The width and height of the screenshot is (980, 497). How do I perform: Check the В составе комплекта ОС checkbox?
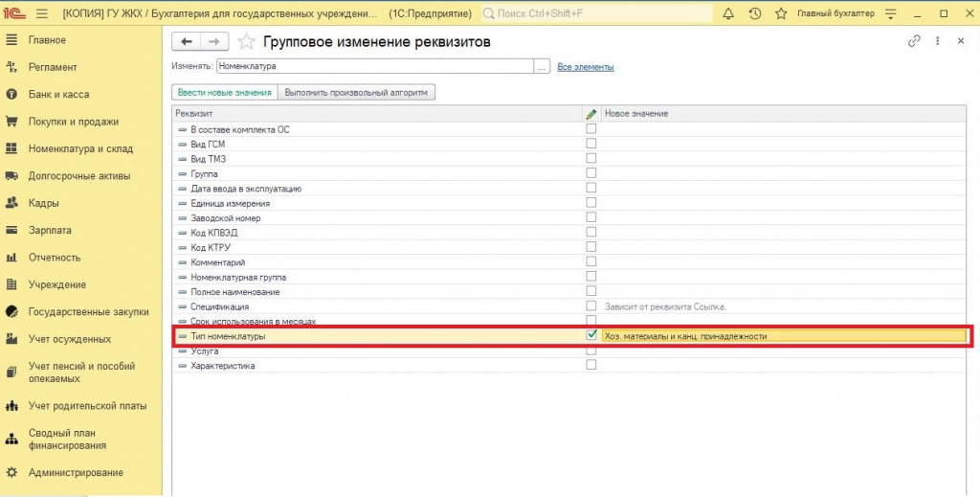click(591, 128)
